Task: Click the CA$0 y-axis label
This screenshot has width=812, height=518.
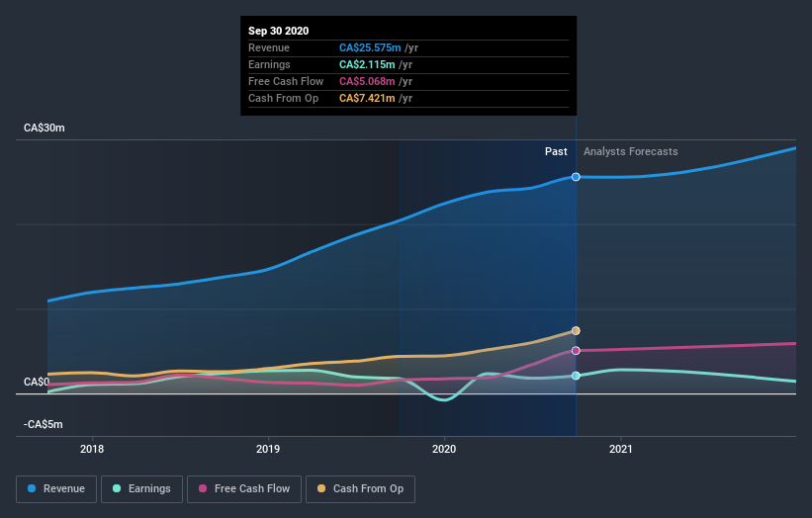Action: [37, 382]
